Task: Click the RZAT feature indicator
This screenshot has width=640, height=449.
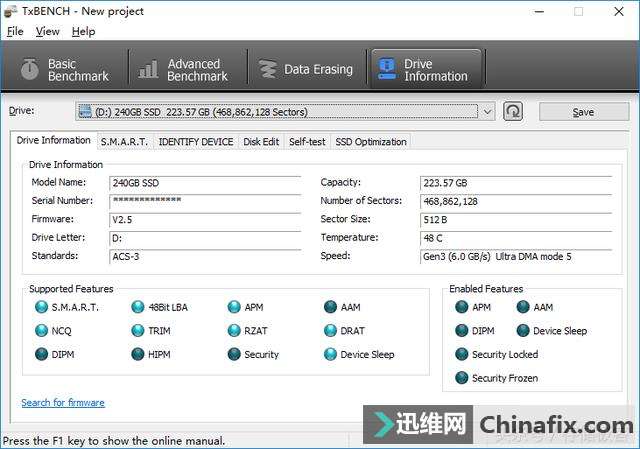Action: [x=234, y=331]
